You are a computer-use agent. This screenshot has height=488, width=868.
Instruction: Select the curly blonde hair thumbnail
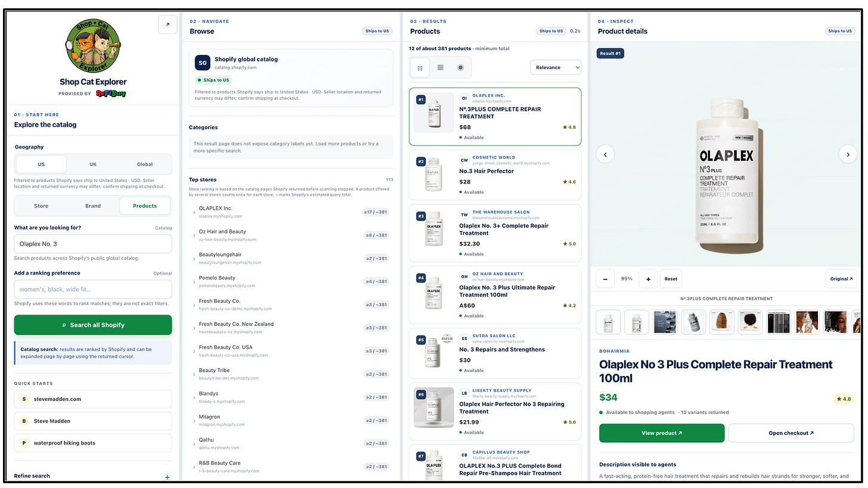point(723,322)
